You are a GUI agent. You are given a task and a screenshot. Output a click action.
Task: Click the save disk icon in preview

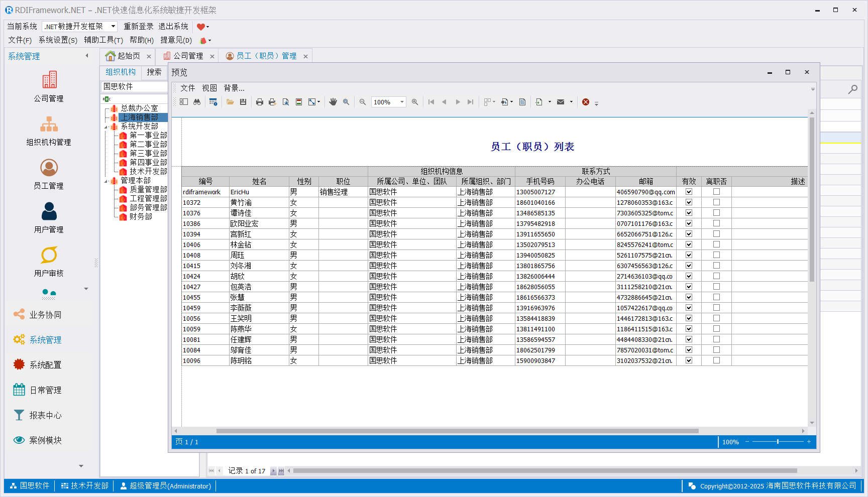[243, 102]
